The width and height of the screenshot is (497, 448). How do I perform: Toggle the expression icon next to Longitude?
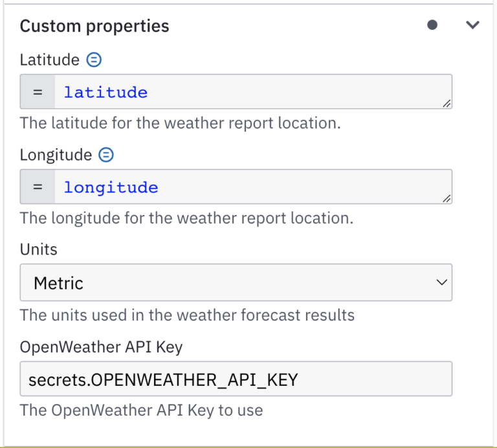[x=106, y=155]
